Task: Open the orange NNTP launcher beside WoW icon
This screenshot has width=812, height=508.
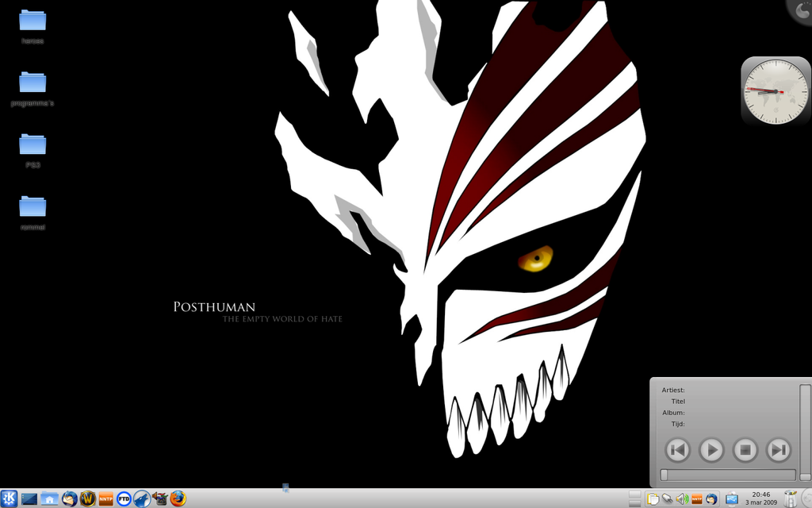Action: tap(105, 498)
